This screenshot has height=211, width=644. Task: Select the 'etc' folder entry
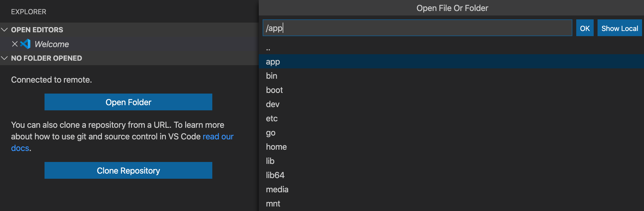451,118
